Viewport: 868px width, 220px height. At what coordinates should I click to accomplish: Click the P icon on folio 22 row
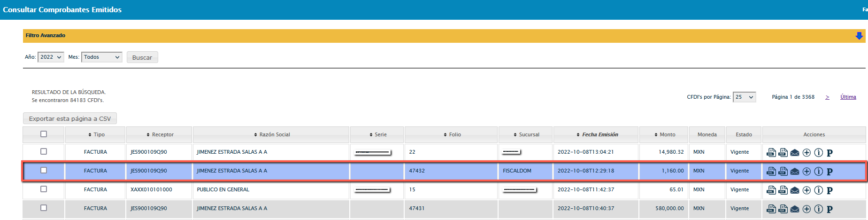pyautogui.click(x=830, y=153)
